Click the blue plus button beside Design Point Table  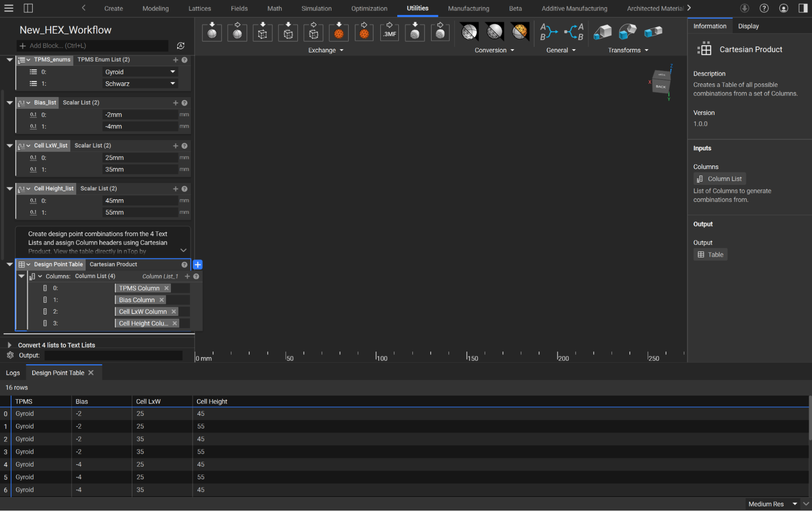tap(198, 265)
